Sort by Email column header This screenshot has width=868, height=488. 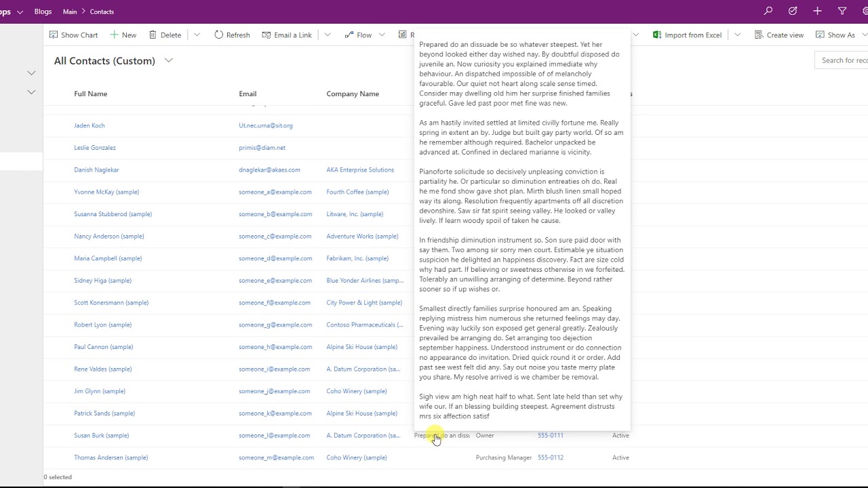tap(248, 94)
